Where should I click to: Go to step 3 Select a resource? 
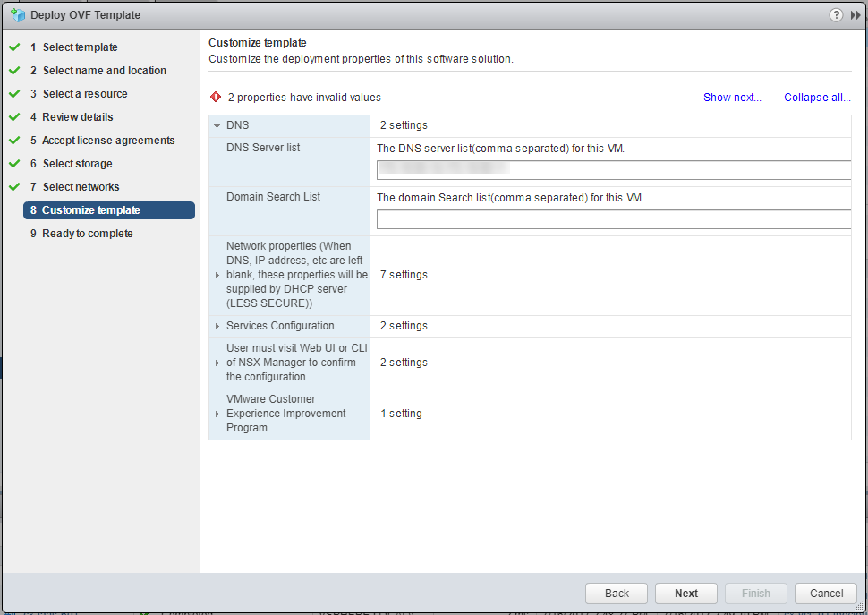pyautogui.click(x=85, y=94)
